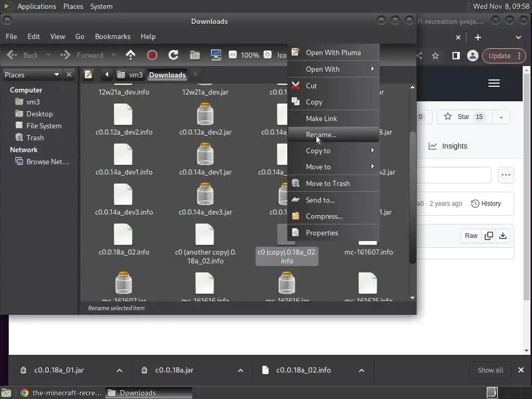
Task: Open GitHub hamburger menu in browser
Action: [494, 83]
